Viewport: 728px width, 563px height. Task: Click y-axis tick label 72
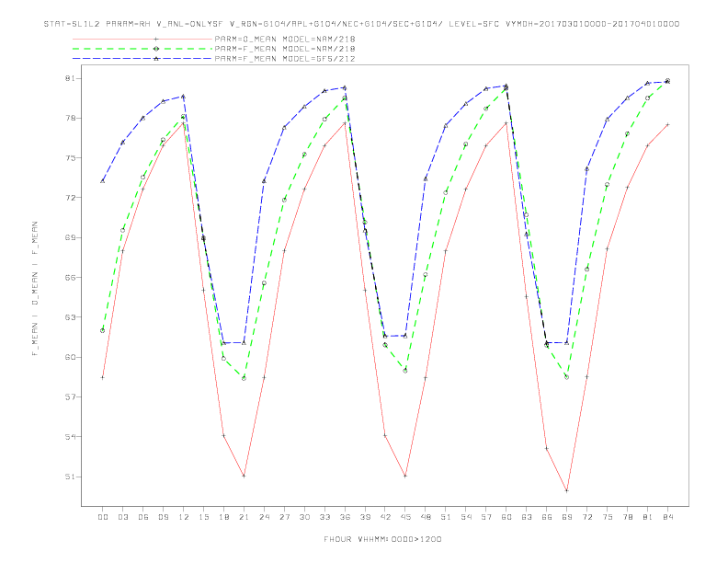(x=70, y=198)
